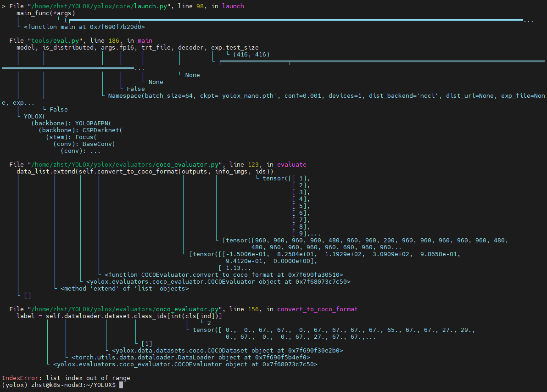
Task: Click the launch.py file path in traceback
Action: 100,6
